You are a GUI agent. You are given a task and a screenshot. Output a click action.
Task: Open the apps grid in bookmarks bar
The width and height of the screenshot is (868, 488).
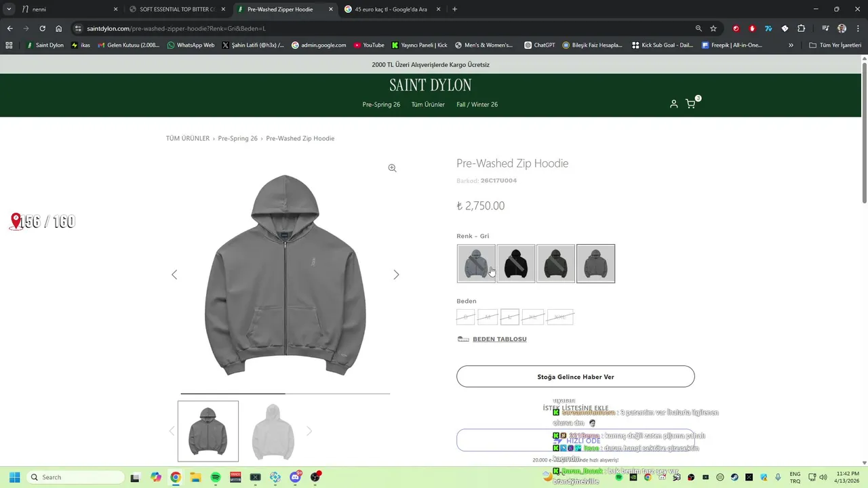coord(9,45)
